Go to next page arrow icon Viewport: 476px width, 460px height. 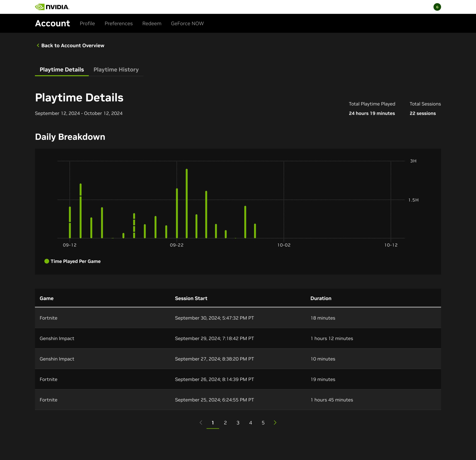pyautogui.click(x=275, y=423)
